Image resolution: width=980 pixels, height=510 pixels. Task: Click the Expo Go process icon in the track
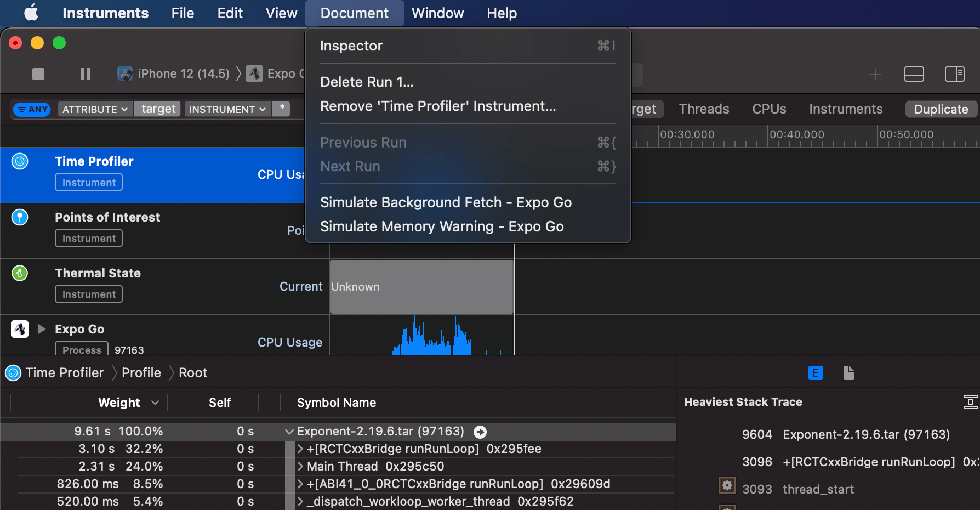point(19,328)
